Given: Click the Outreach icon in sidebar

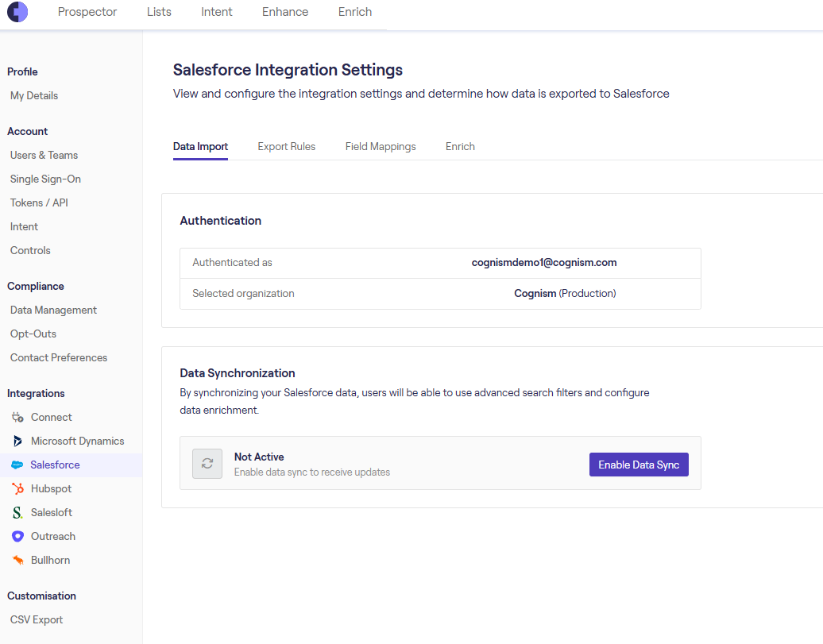Looking at the screenshot, I should coord(17,536).
